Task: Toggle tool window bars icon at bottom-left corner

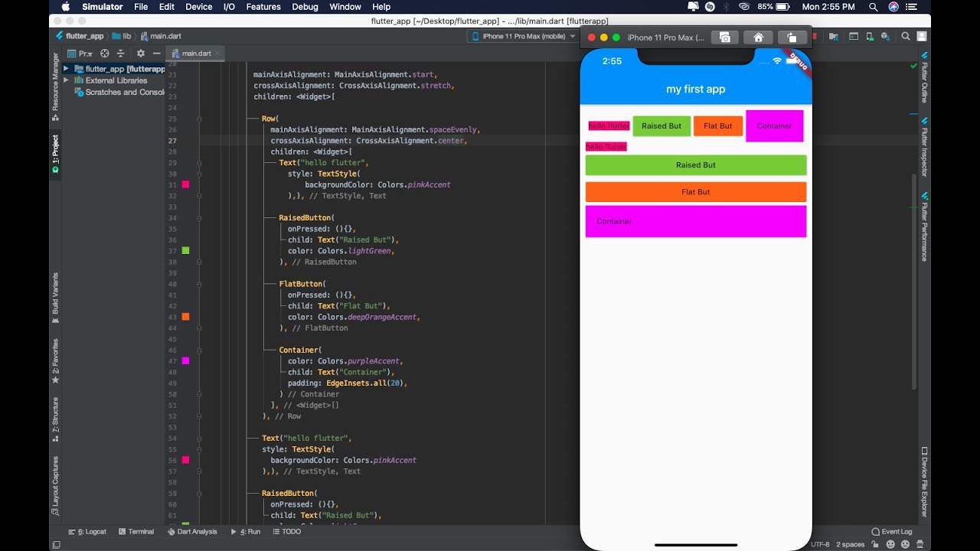Action: click(55, 544)
